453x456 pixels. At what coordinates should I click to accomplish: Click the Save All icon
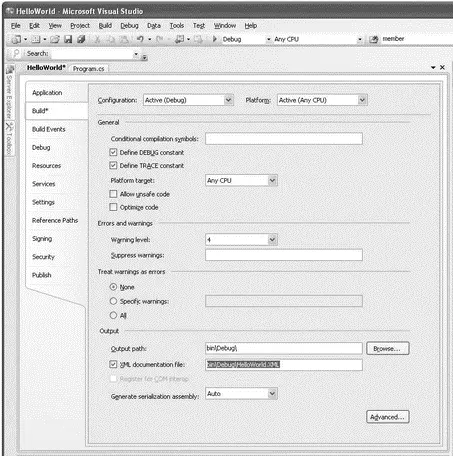(81, 39)
